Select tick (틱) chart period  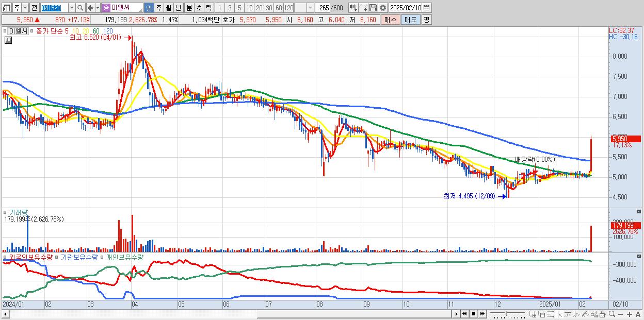(208, 8)
